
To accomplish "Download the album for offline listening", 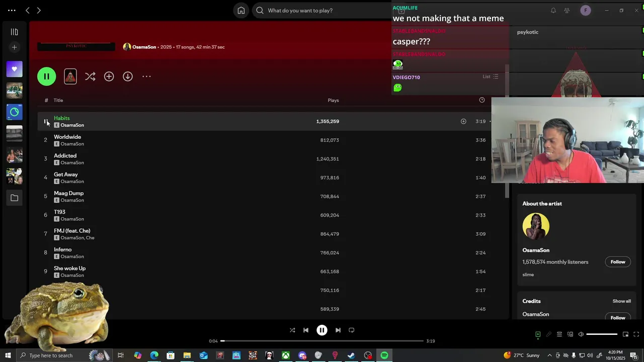I will 128,76.
